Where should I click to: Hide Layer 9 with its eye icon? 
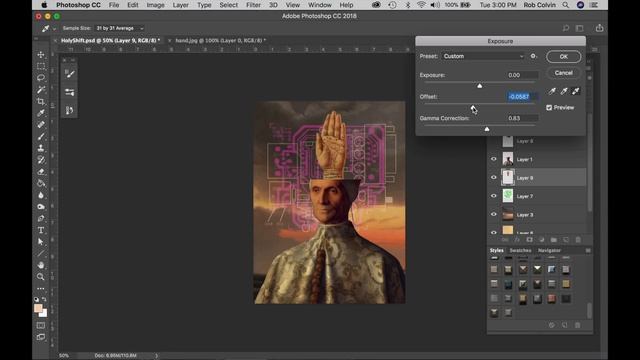(x=493, y=178)
